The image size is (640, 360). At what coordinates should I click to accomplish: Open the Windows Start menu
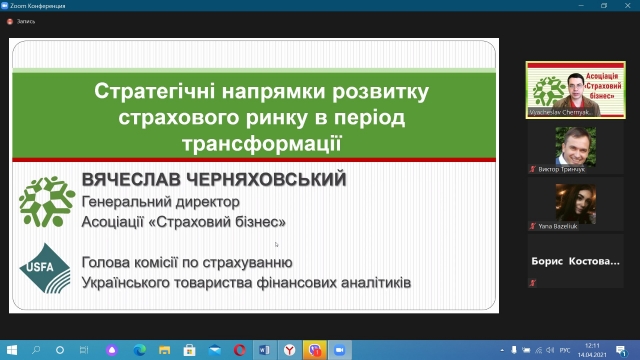[x=12, y=350]
